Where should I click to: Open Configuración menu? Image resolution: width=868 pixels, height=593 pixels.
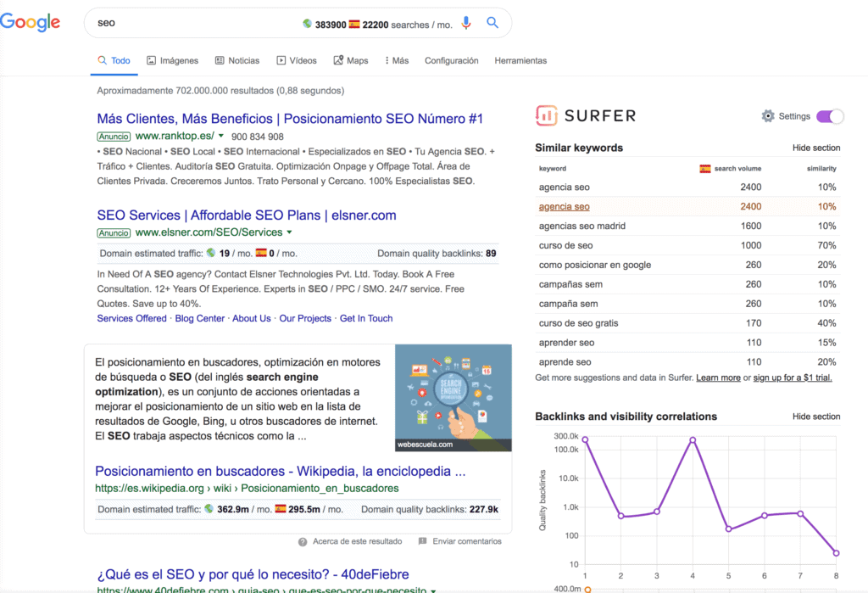click(452, 60)
